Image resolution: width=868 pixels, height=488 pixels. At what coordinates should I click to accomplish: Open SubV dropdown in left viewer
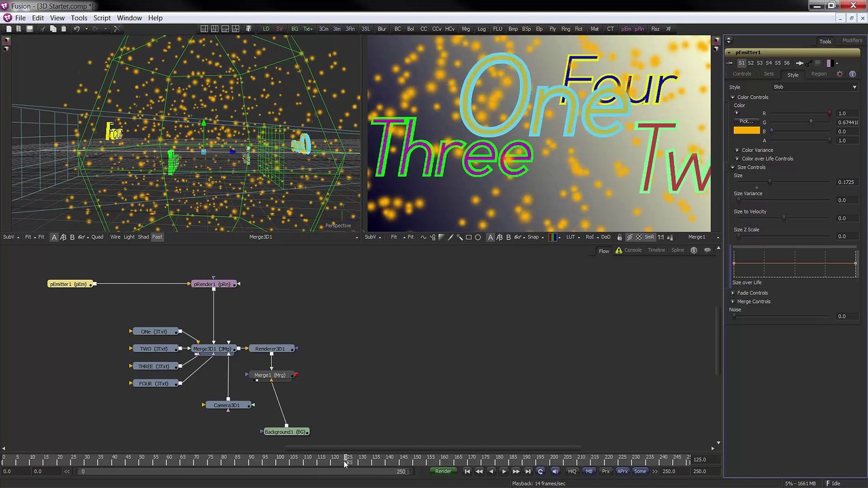coord(10,237)
